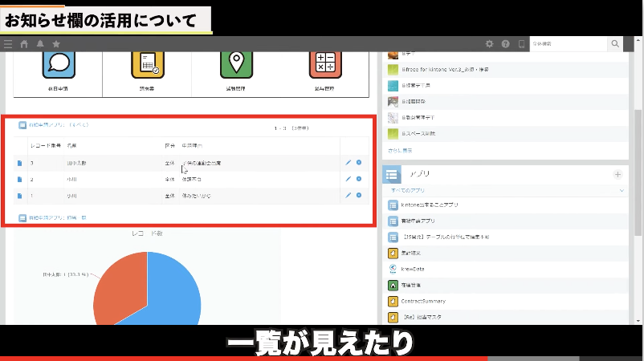
Task: Click the レコード番号 column header
Action: (46, 146)
